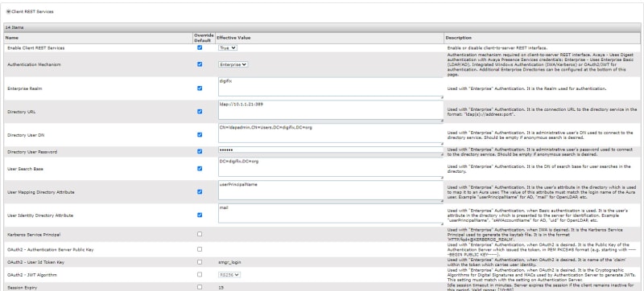This screenshot has height=291, width=644.
Task: Collapse the Client REST Services section
Action: point(8,11)
